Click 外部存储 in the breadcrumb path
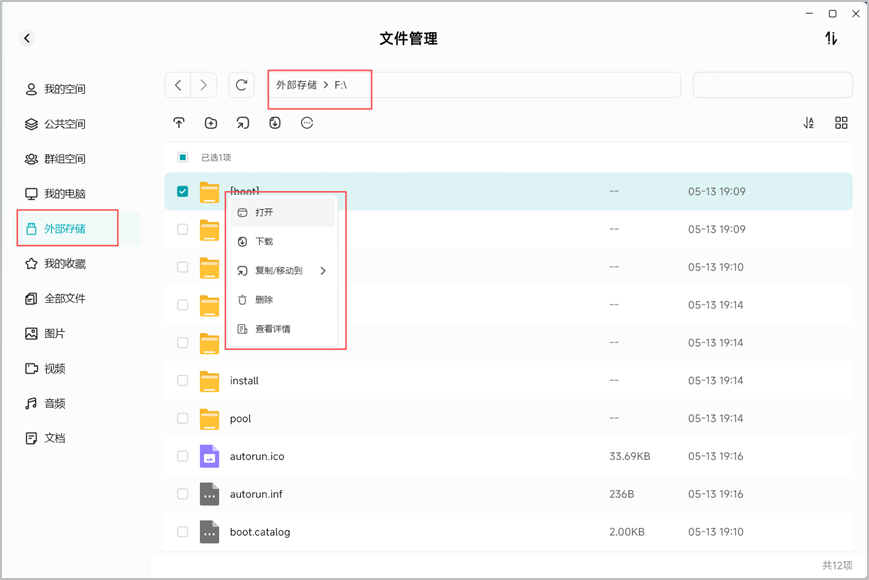 coord(297,85)
